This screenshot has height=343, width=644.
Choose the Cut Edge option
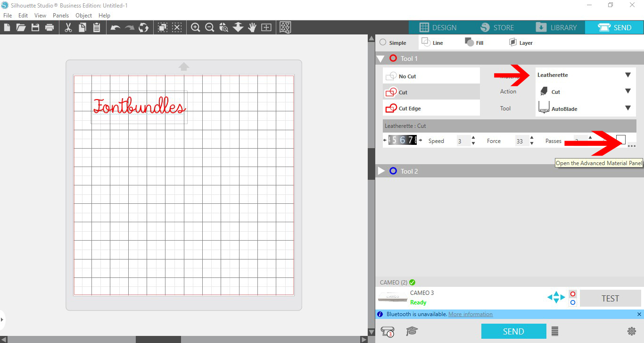point(431,108)
